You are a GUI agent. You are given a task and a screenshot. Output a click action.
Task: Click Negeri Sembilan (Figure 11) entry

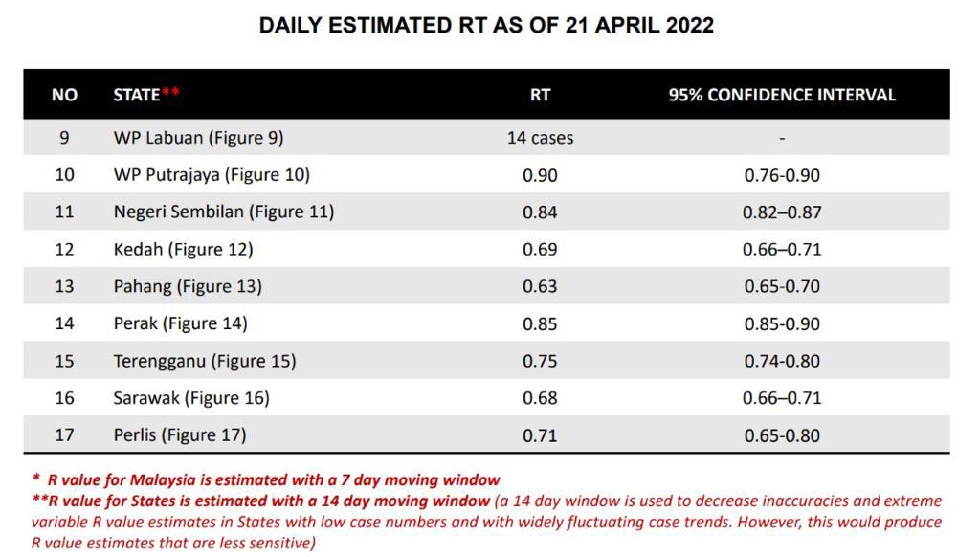point(224,212)
